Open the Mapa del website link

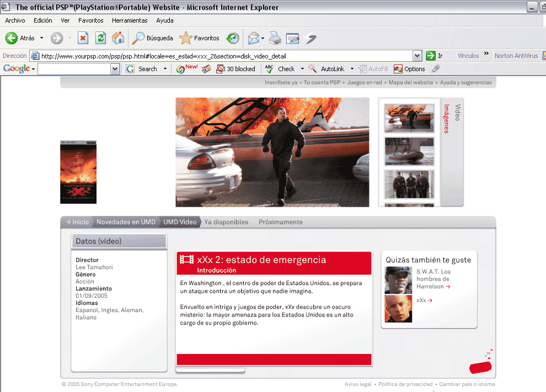click(x=411, y=83)
